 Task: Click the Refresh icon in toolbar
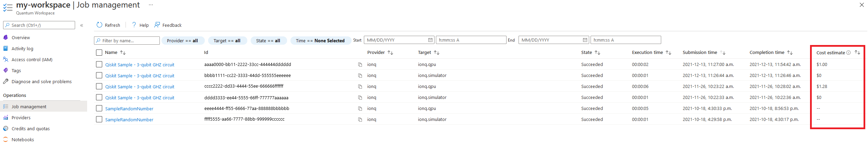tap(99, 25)
